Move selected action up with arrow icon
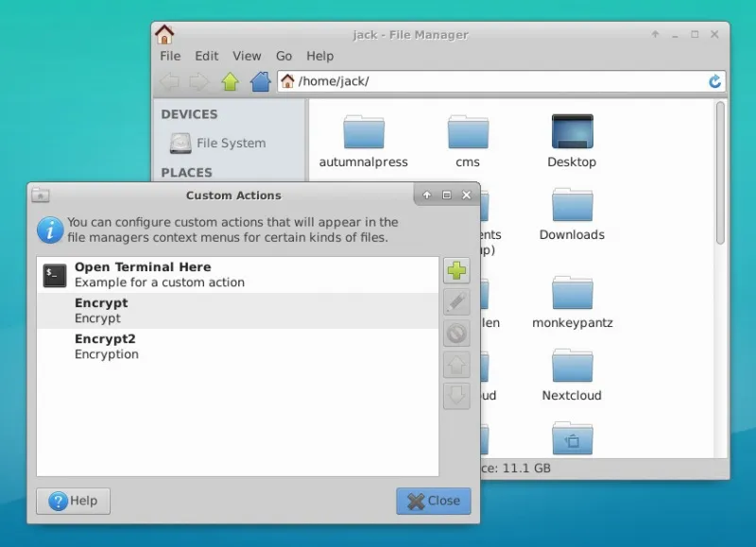 coord(456,365)
